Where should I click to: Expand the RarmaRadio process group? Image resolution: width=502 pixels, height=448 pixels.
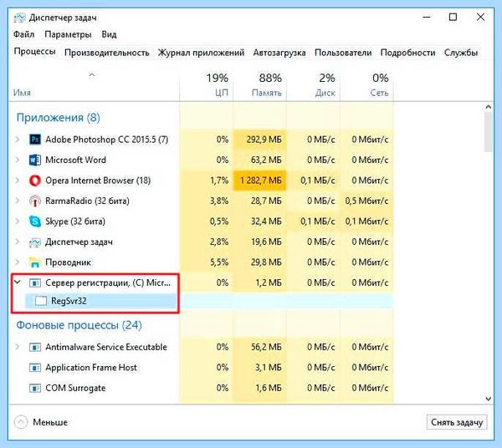(x=18, y=201)
